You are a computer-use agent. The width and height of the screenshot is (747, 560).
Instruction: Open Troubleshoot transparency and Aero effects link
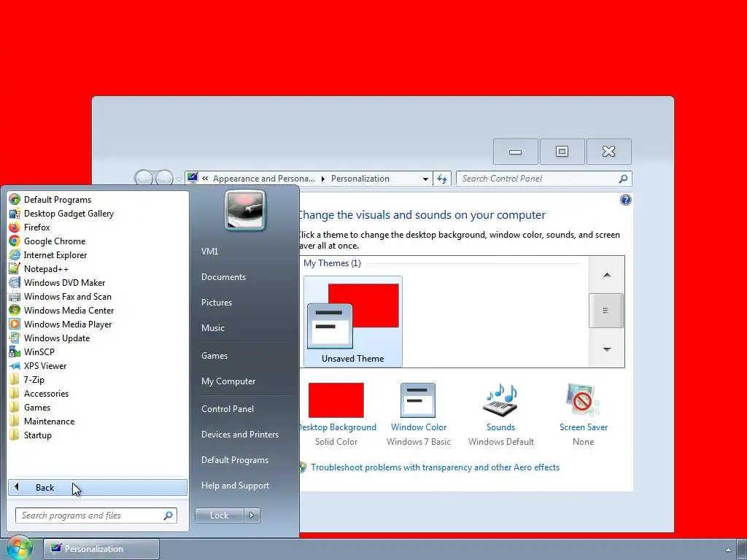[435, 467]
